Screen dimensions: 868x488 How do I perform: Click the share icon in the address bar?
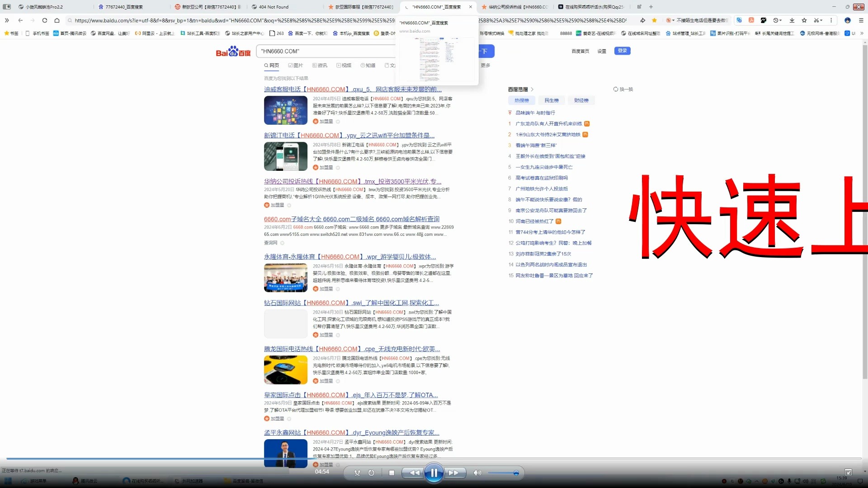click(642, 20)
